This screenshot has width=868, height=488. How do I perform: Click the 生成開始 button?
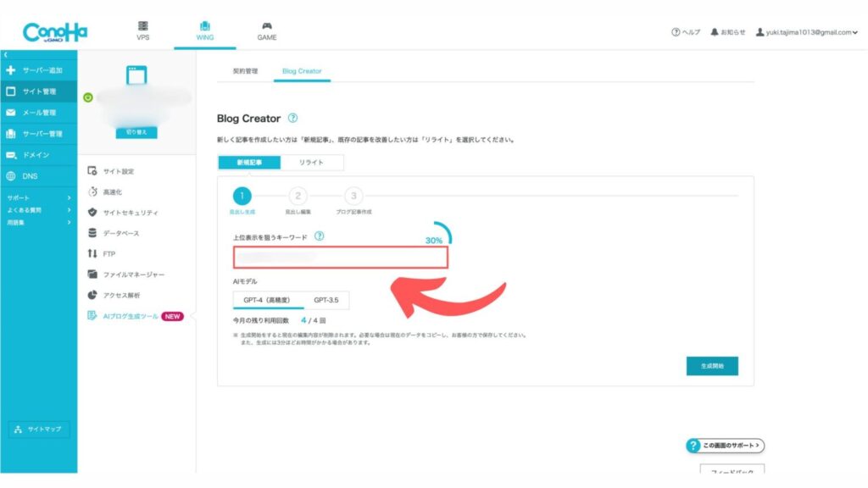click(712, 366)
